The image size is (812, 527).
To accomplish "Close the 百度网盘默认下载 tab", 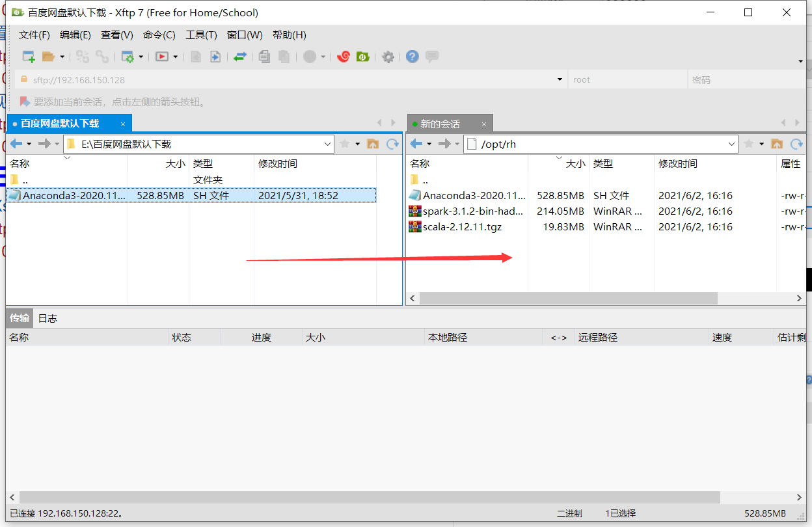I will (x=122, y=124).
